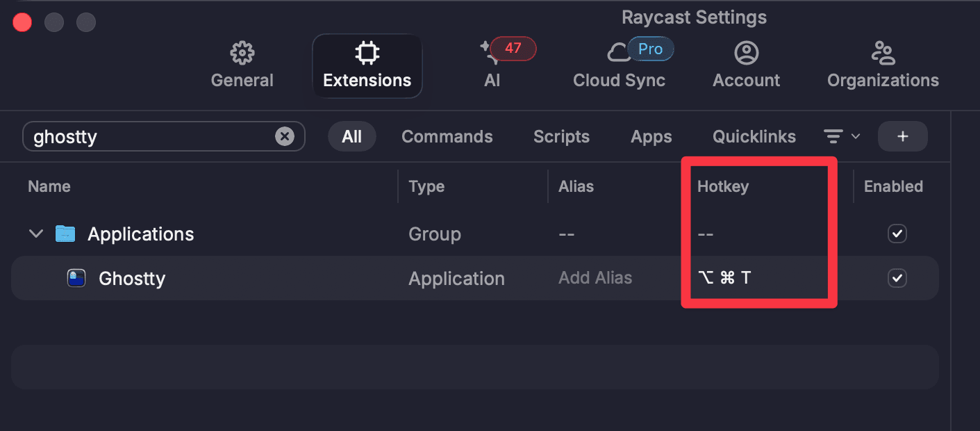This screenshot has height=431, width=980.
Task: Switch to the Scripts filter tab
Action: pyautogui.click(x=561, y=136)
